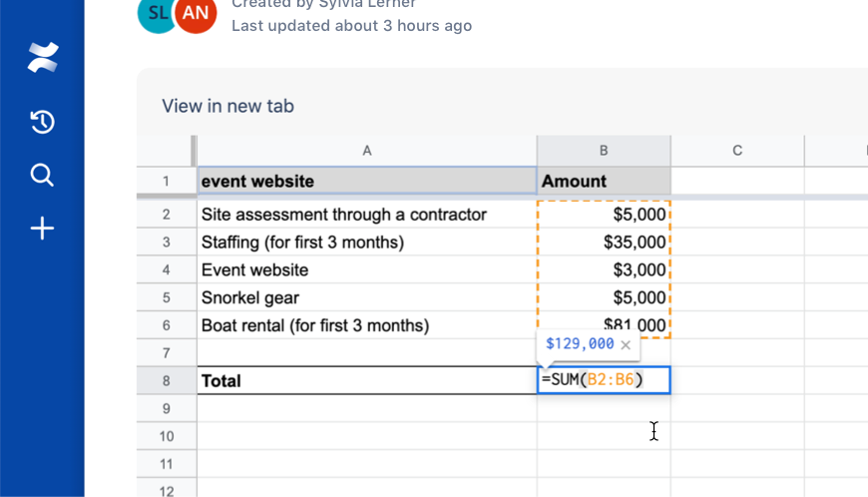Viewport: 868px width, 497px height.
Task: Select column B header
Action: [604, 151]
